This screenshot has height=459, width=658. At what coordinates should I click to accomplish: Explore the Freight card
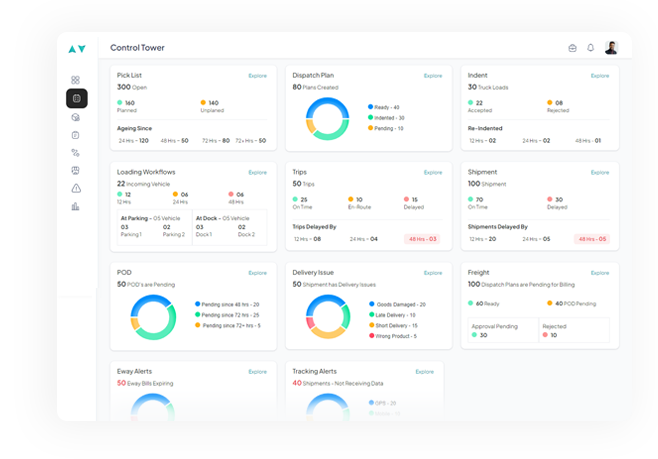600,273
